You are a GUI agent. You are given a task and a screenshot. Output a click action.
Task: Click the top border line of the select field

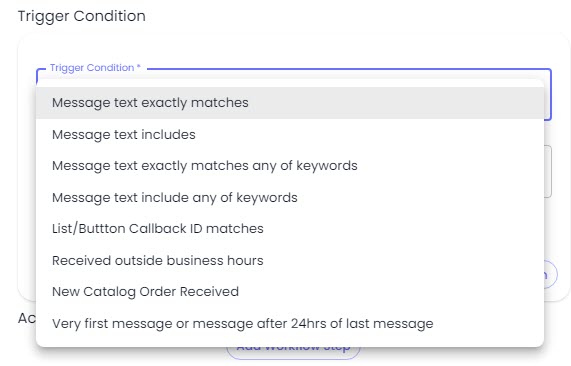tap(350, 68)
